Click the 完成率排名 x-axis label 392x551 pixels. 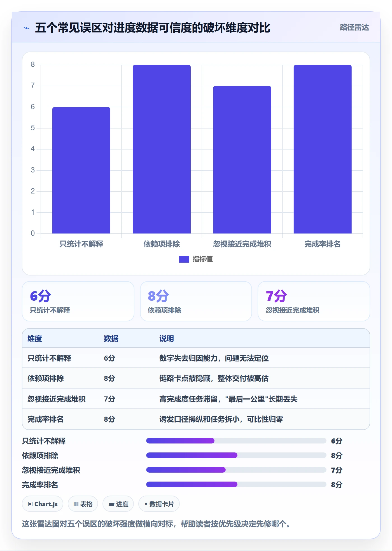pos(323,244)
